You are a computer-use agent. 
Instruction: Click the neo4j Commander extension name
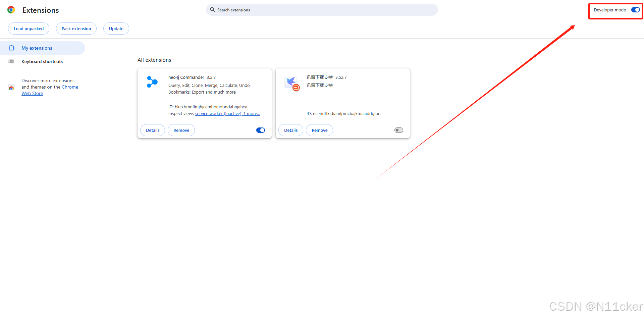click(186, 77)
